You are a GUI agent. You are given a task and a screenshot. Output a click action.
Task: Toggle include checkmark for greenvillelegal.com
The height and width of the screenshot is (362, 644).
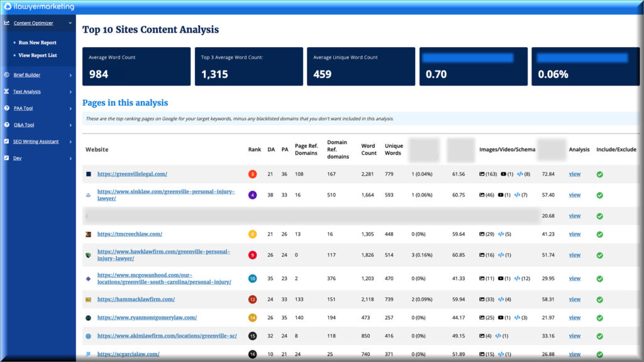(x=599, y=174)
